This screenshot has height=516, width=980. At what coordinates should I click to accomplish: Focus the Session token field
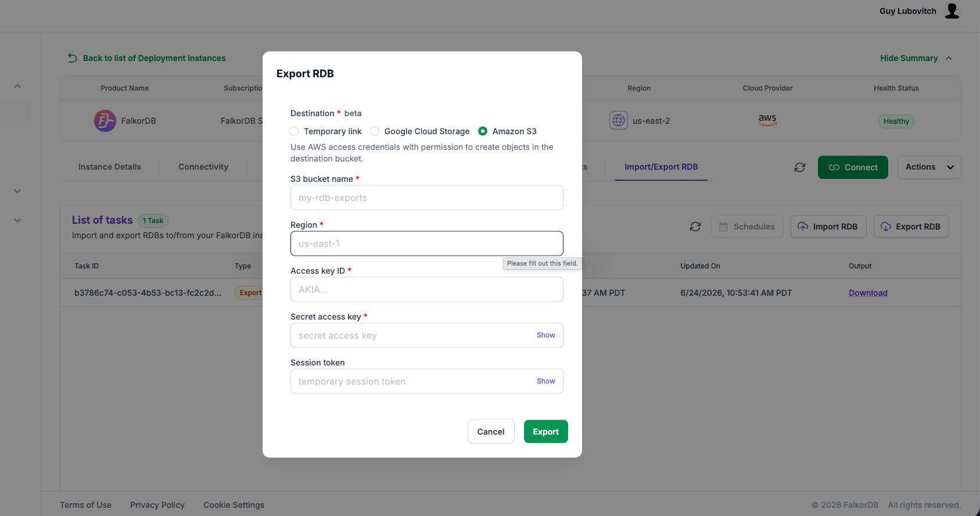427,381
